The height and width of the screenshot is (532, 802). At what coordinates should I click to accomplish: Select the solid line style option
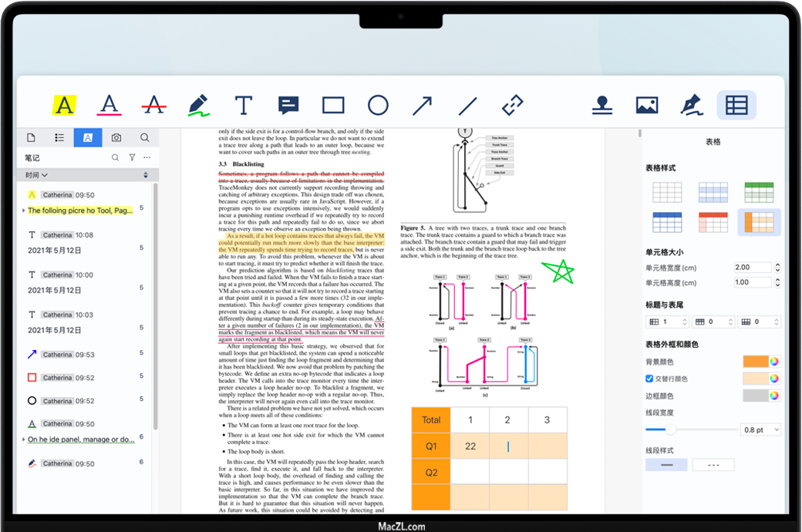[x=666, y=465]
